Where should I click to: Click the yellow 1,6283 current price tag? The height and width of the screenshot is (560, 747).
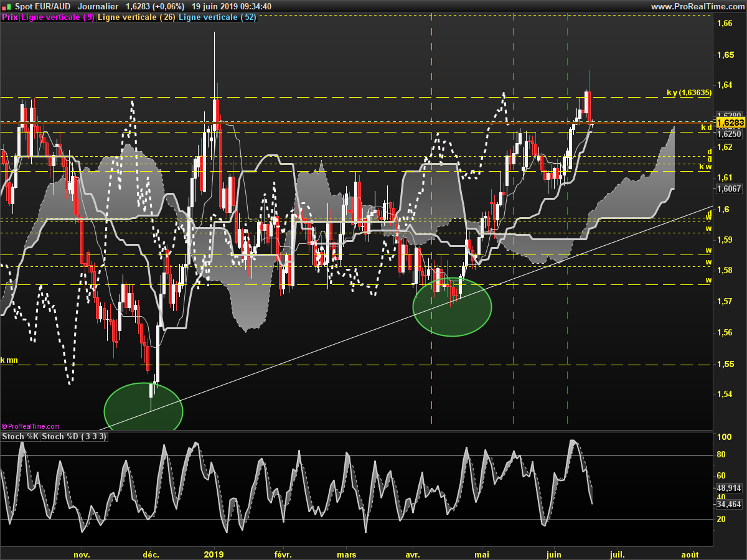pyautogui.click(x=730, y=123)
